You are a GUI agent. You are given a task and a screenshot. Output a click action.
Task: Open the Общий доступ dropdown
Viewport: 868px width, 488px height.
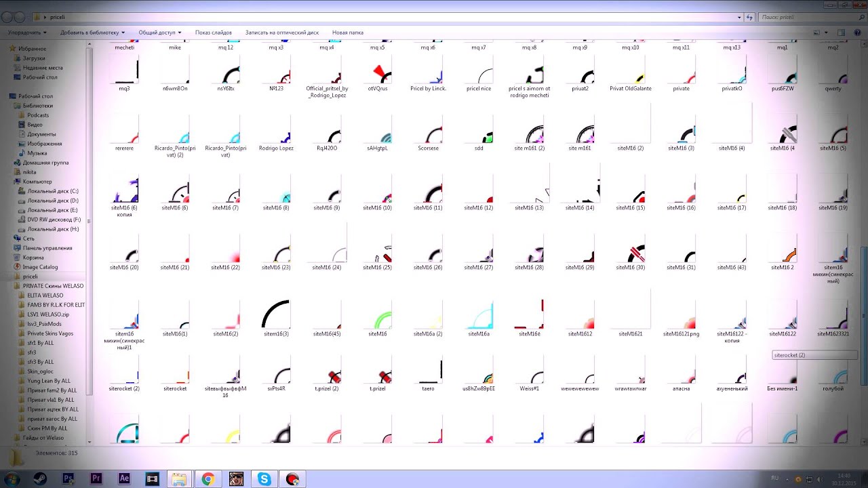point(160,33)
